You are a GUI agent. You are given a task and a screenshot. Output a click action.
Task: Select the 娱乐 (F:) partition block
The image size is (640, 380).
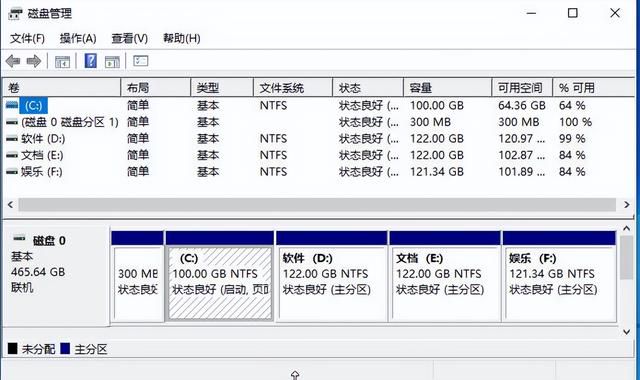(x=559, y=276)
